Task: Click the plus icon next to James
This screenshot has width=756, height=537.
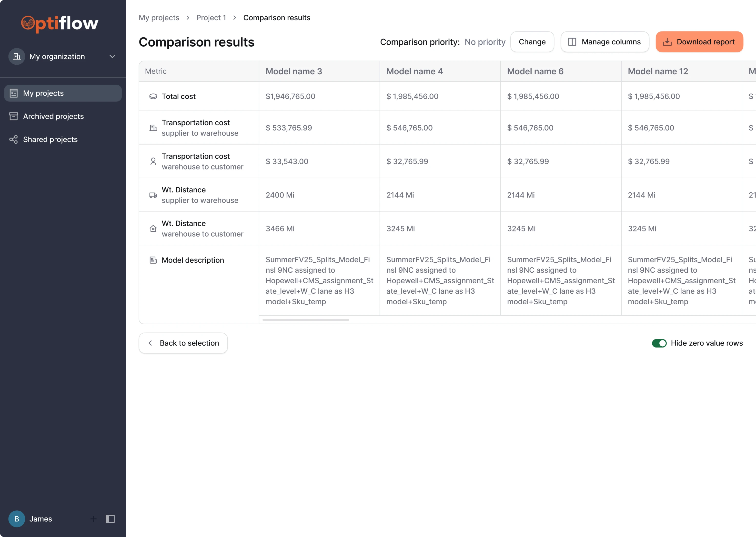Action: [x=93, y=519]
